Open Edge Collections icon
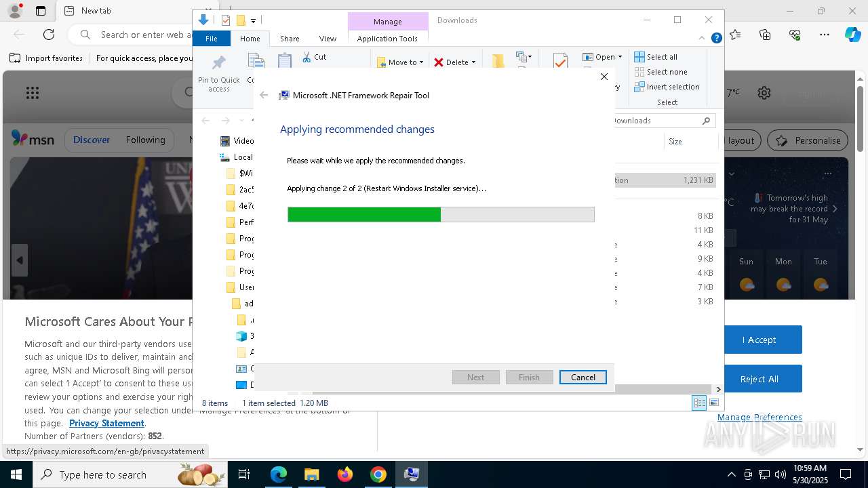868x488 pixels. (x=765, y=35)
